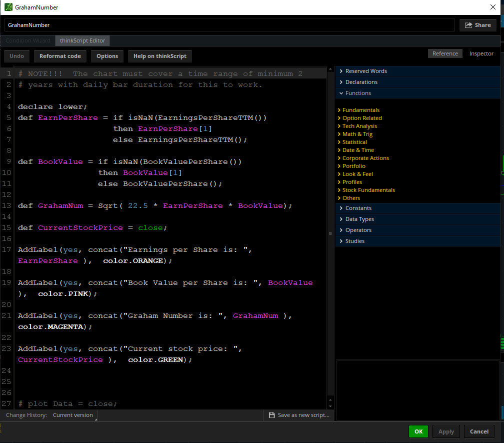The width and height of the screenshot is (504, 443).
Task: Select the Reference tab
Action: click(x=445, y=53)
